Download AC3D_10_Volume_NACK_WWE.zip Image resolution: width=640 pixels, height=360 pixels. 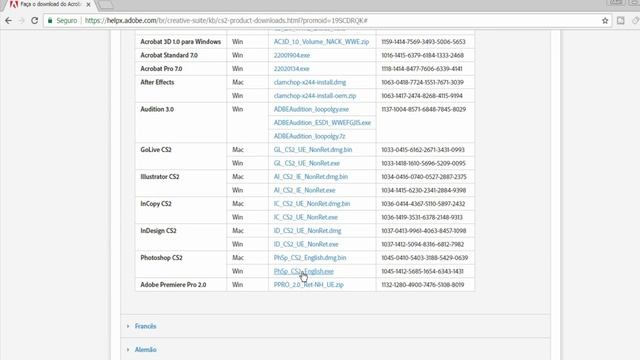[321, 42]
